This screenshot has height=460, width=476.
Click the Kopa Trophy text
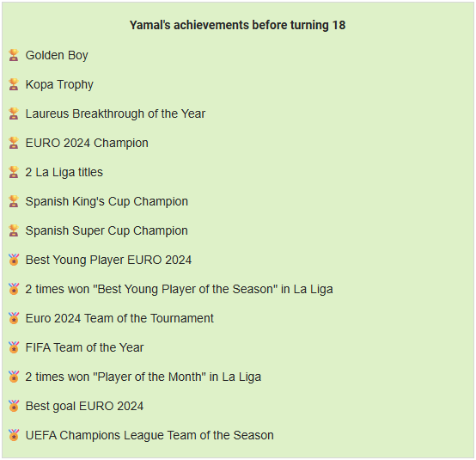point(59,85)
